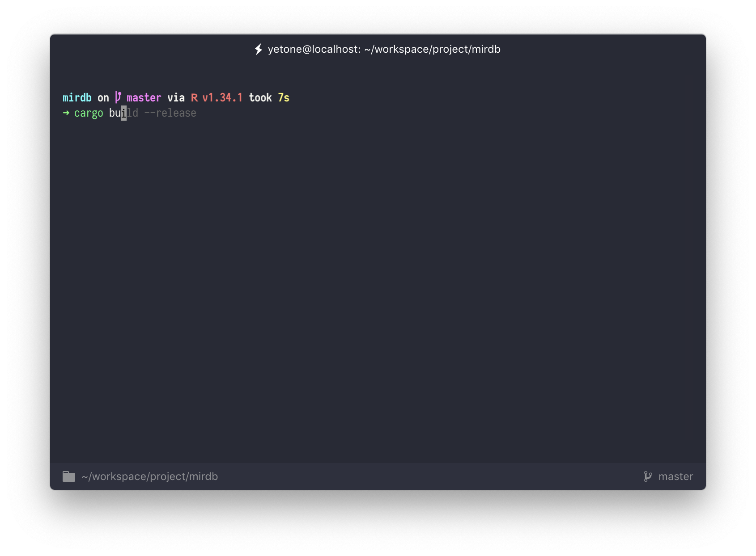
Task: Click the cyan 'mirdb' directory in prompt
Action: click(77, 97)
